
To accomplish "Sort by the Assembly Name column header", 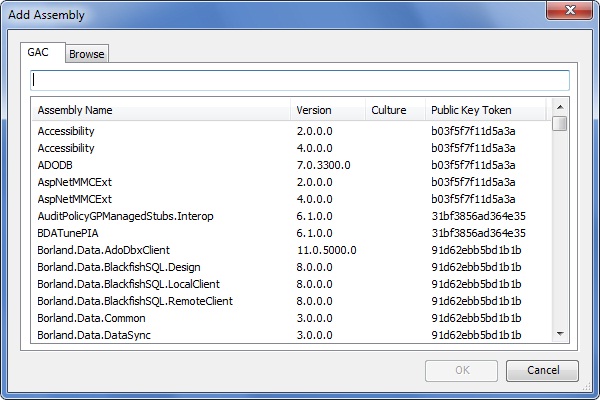I will coord(161,110).
